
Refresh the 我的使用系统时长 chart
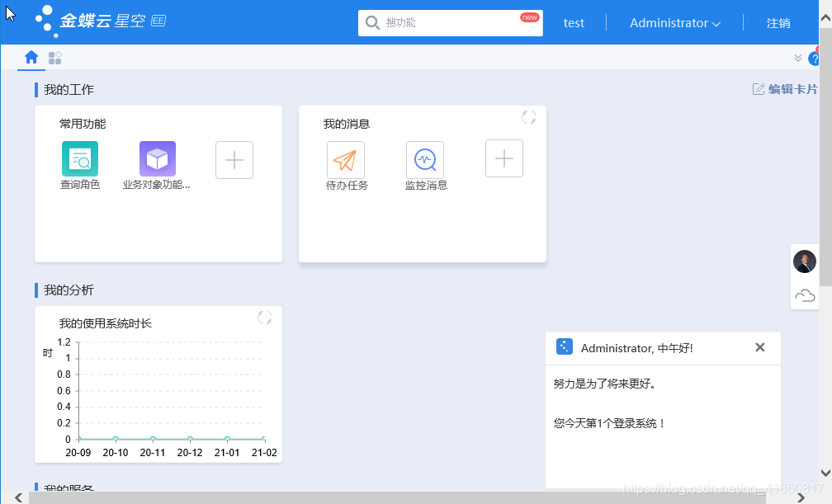(x=265, y=318)
